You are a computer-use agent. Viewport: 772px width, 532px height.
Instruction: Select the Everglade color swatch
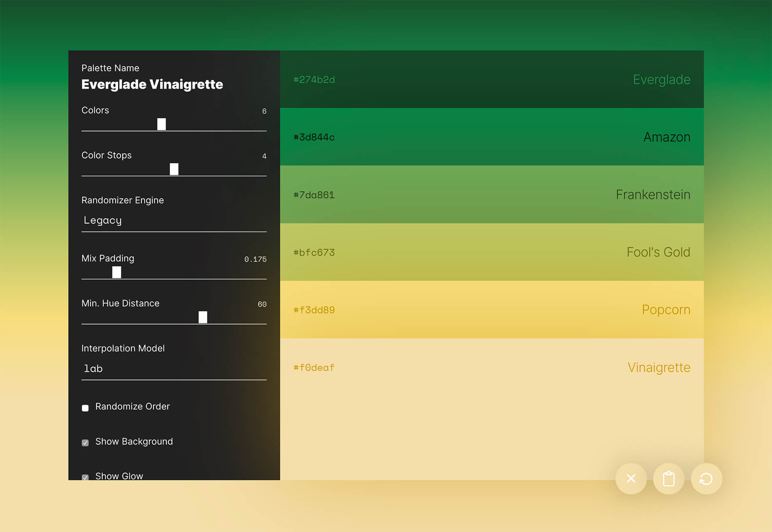point(492,79)
